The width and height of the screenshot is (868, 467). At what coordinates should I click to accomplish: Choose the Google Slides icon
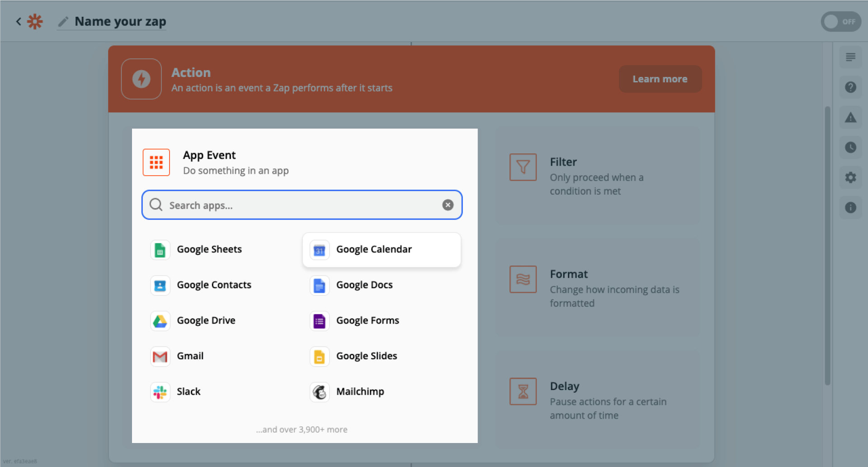320,357
